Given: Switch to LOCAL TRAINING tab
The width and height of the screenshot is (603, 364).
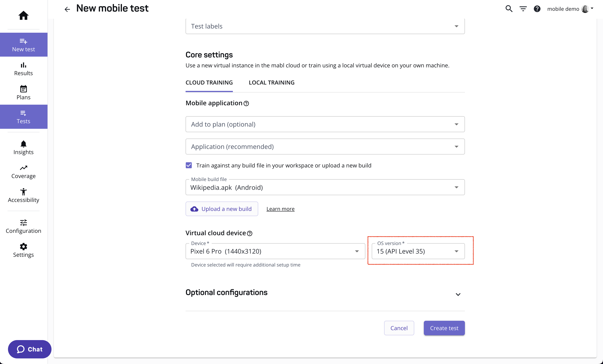Looking at the screenshot, I should point(271,83).
